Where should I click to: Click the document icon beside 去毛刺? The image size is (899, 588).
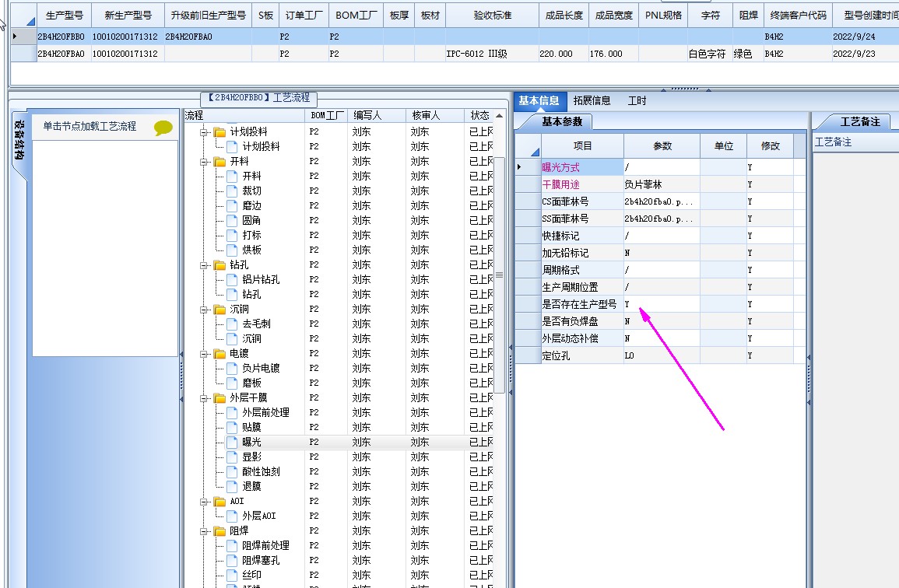[x=232, y=324]
